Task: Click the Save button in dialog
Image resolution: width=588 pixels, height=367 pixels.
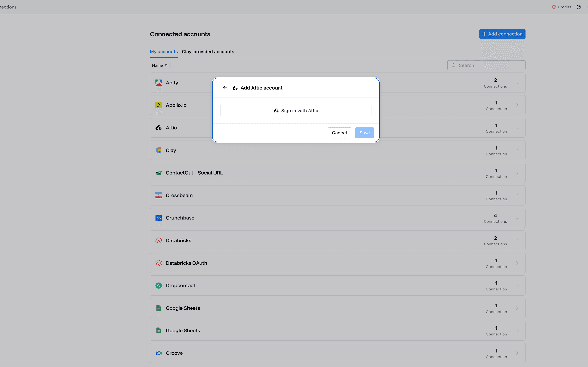Action: tap(364, 133)
